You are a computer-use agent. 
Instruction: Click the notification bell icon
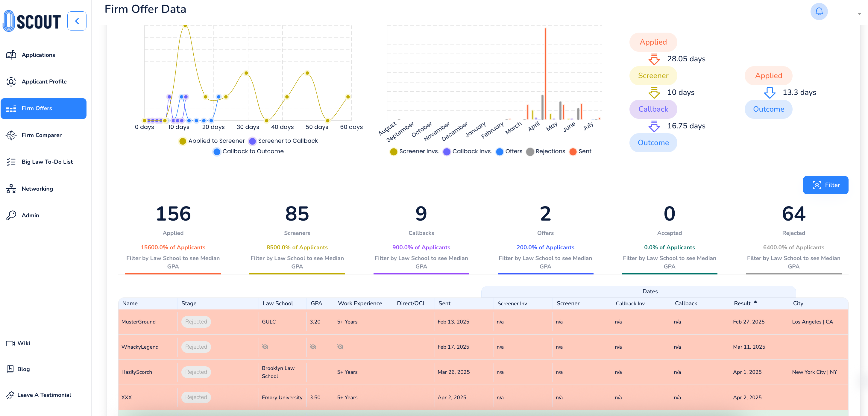[819, 12]
